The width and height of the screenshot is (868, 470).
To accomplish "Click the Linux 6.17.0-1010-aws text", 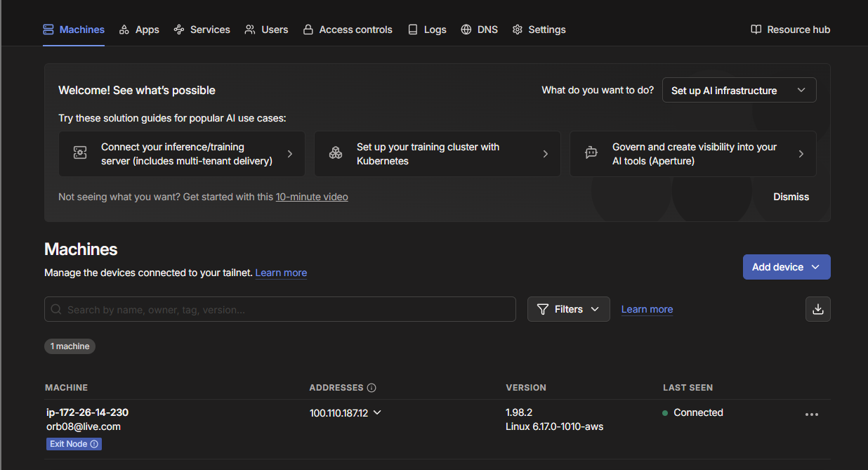I will (x=555, y=426).
